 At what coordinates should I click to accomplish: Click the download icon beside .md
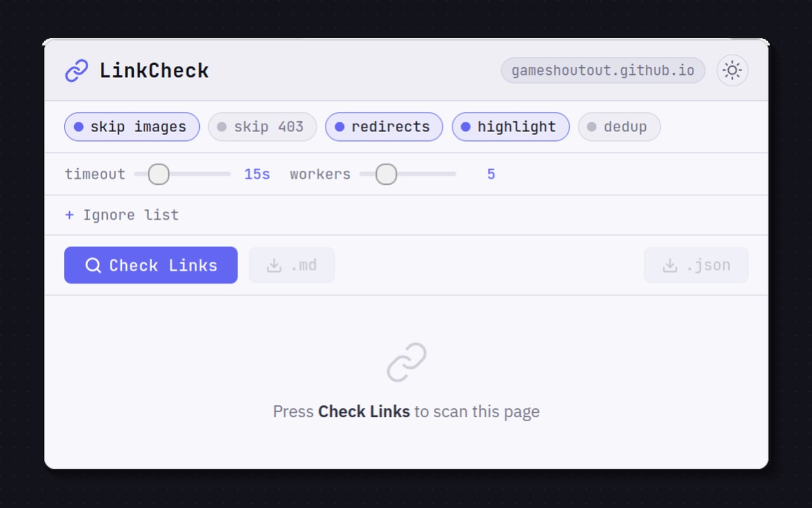pyautogui.click(x=274, y=265)
